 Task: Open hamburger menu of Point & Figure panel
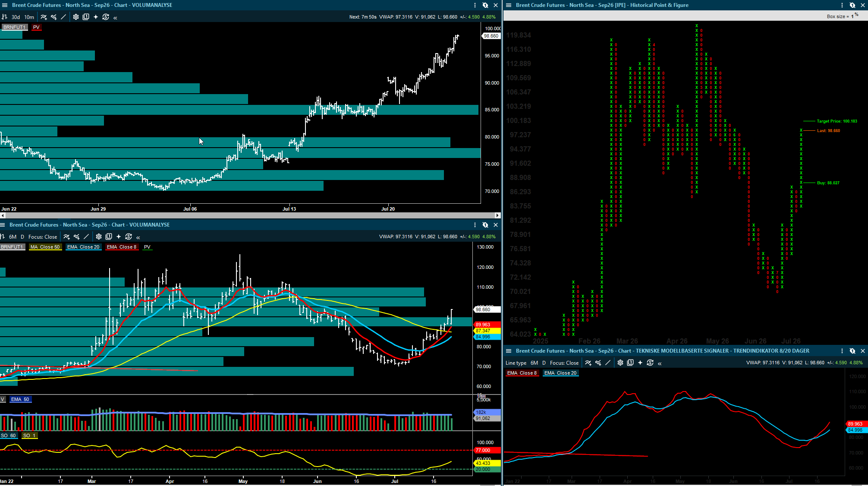click(x=509, y=5)
